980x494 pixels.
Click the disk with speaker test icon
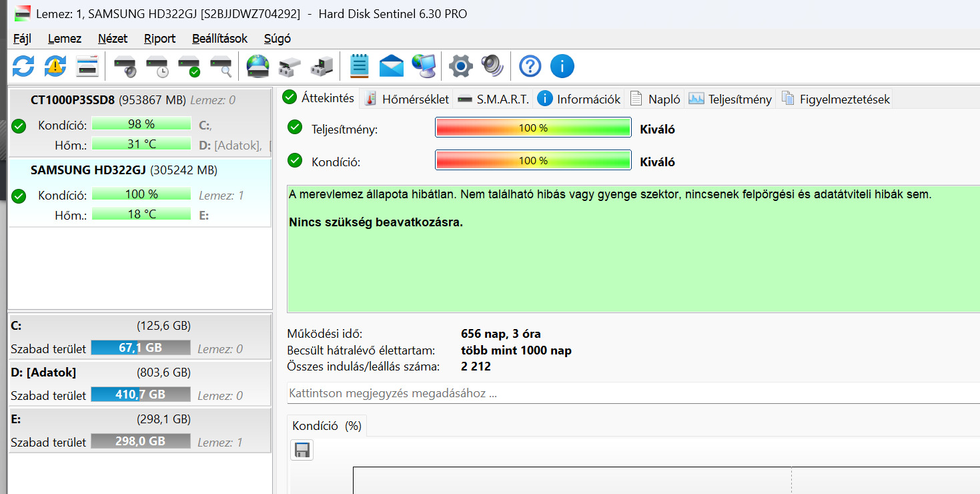tap(125, 67)
